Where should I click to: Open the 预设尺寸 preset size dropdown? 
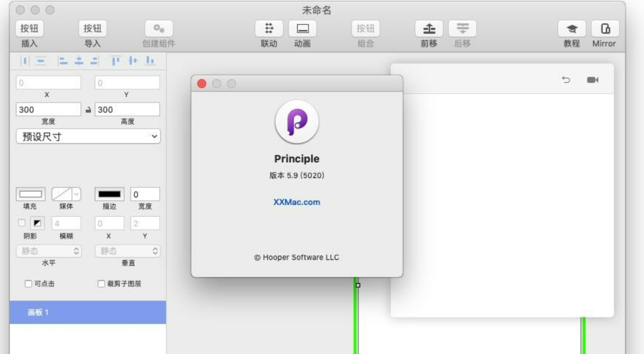point(88,136)
